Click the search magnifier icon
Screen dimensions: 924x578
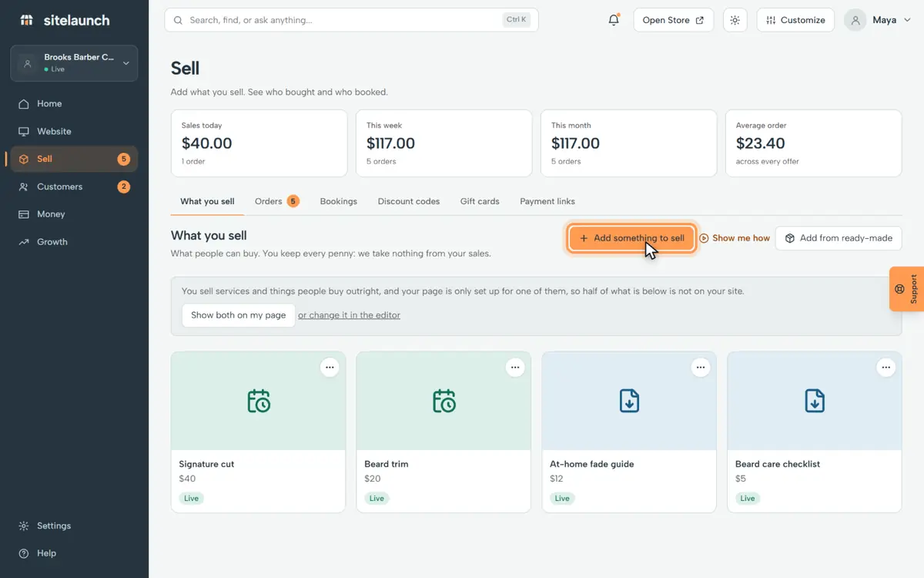point(179,20)
